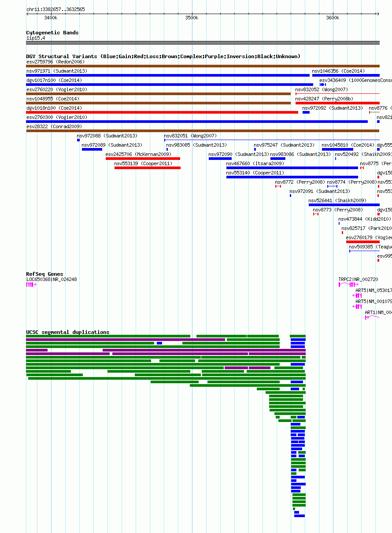This screenshot has width=392, height=533.
Task: Open nsv825717 (Park2010) variant label
Action: 366,228
